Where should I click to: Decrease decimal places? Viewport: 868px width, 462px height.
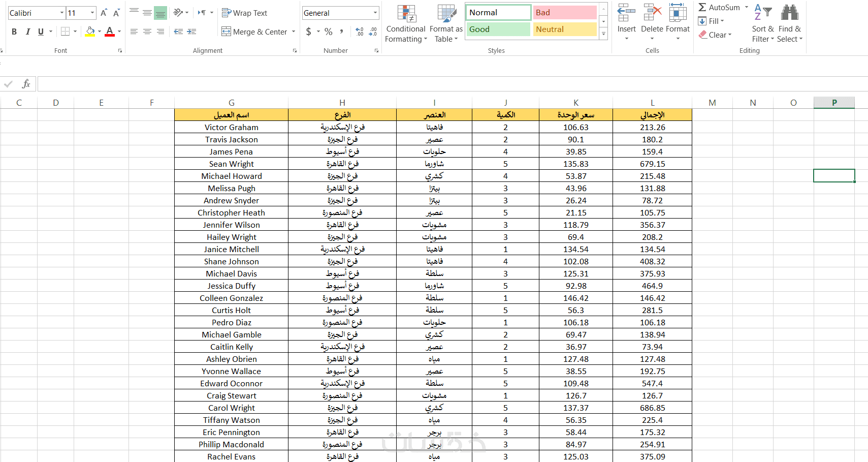click(x=373, y=32)
